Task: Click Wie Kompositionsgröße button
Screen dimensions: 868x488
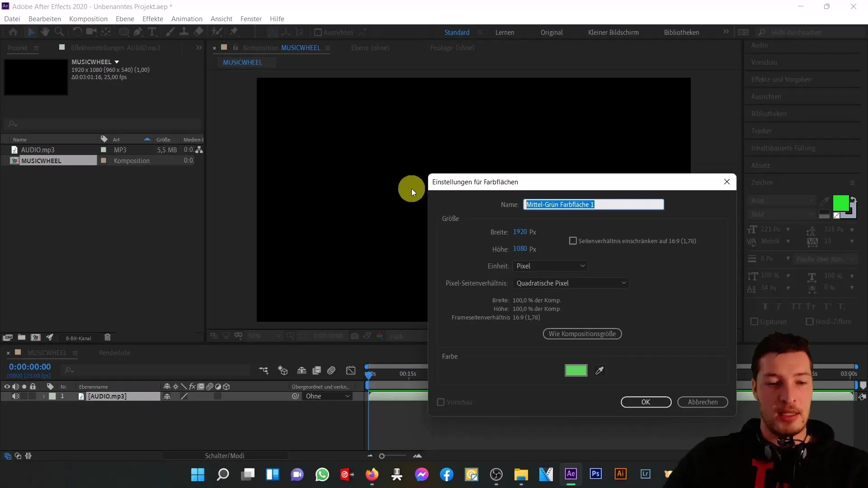Action: [582, 334]
